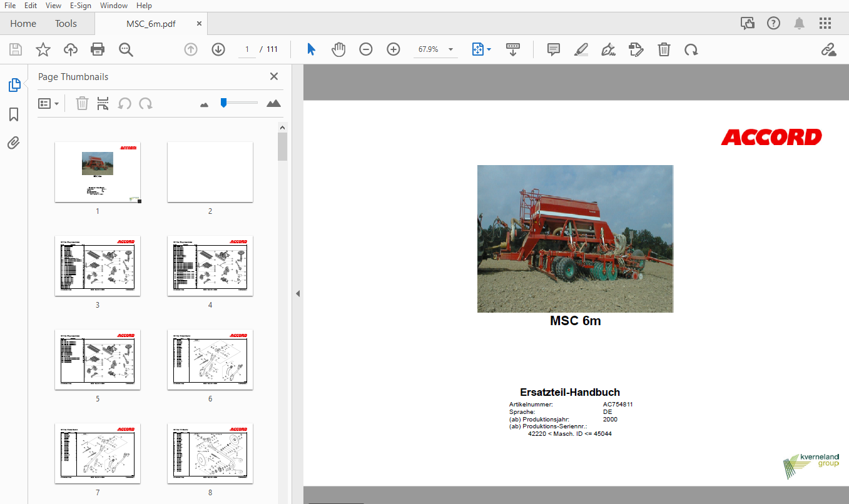
Task: Go to next page arrow
Action: point(218,49)
